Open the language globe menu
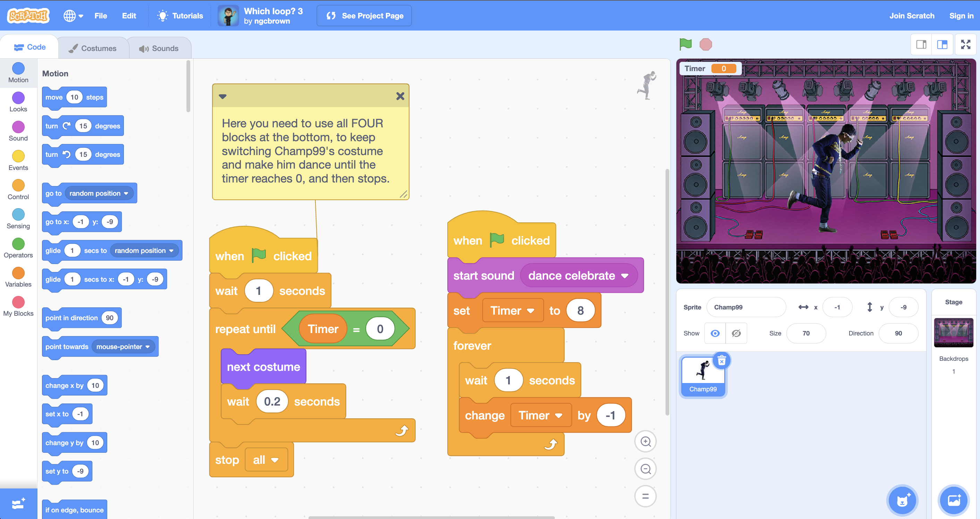The image size is (980, 519). [73, 16]
